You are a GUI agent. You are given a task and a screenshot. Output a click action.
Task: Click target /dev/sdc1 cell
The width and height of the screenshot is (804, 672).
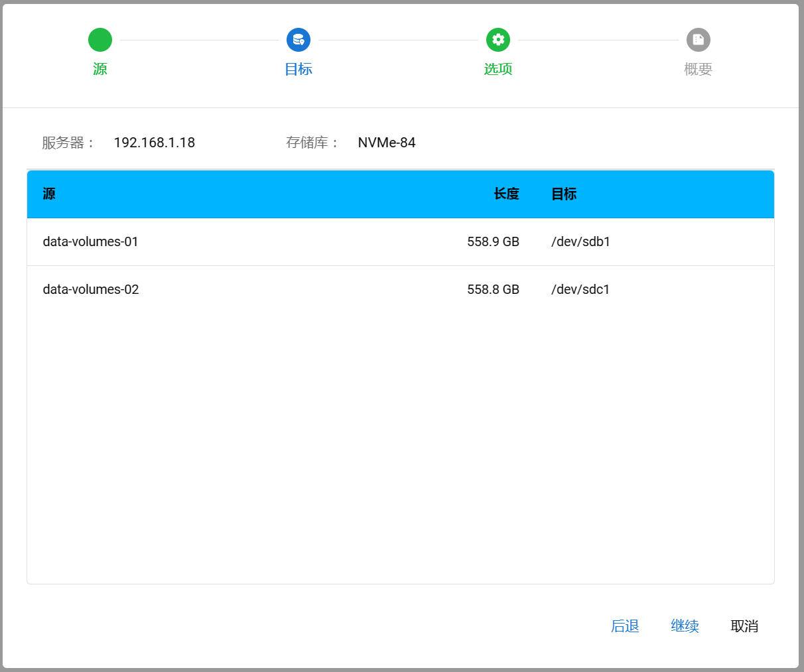(x=580, y=289)
